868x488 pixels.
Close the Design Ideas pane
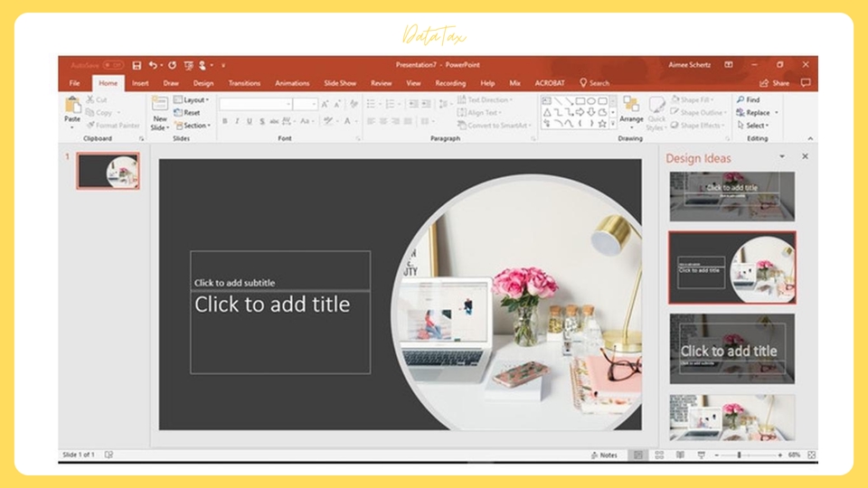(805, 156)
